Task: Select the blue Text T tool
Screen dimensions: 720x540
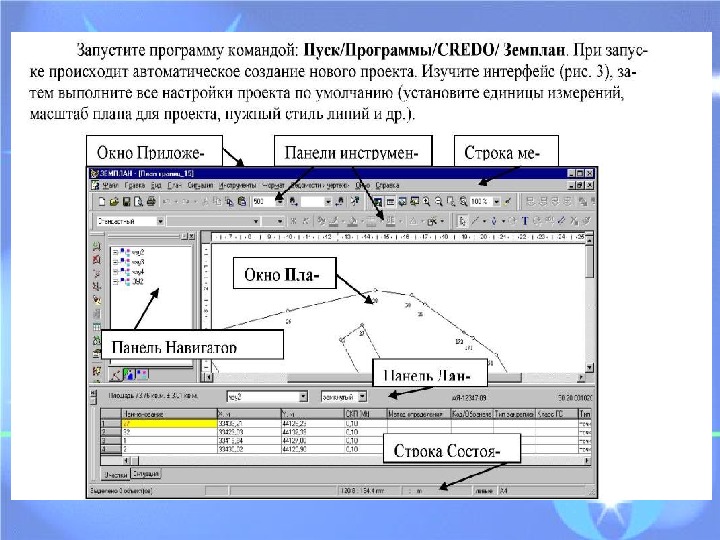Action: (525, 221)
